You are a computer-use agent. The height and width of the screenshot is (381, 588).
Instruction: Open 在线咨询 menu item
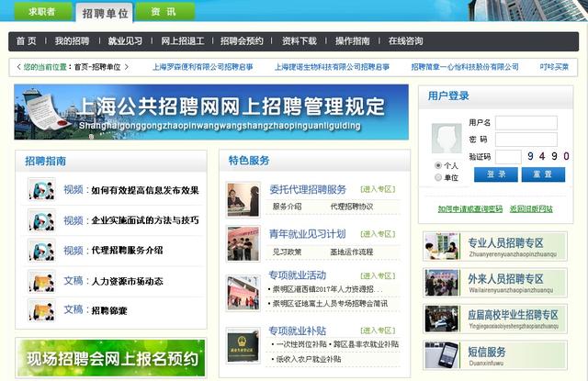click(406, 41)
